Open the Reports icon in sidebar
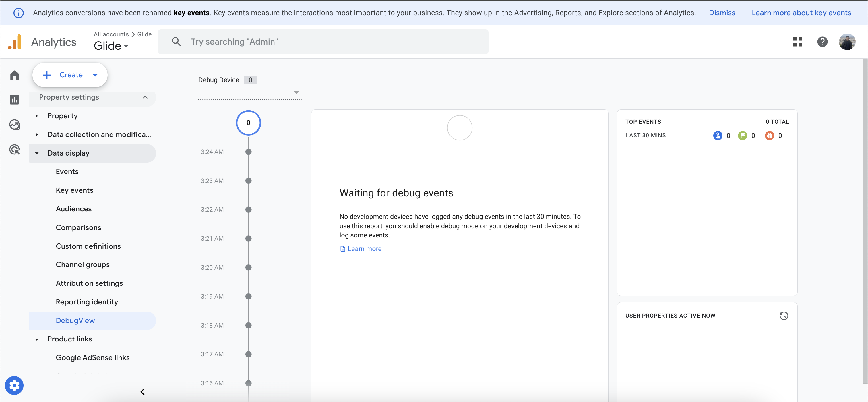 [x=14, y=100]
